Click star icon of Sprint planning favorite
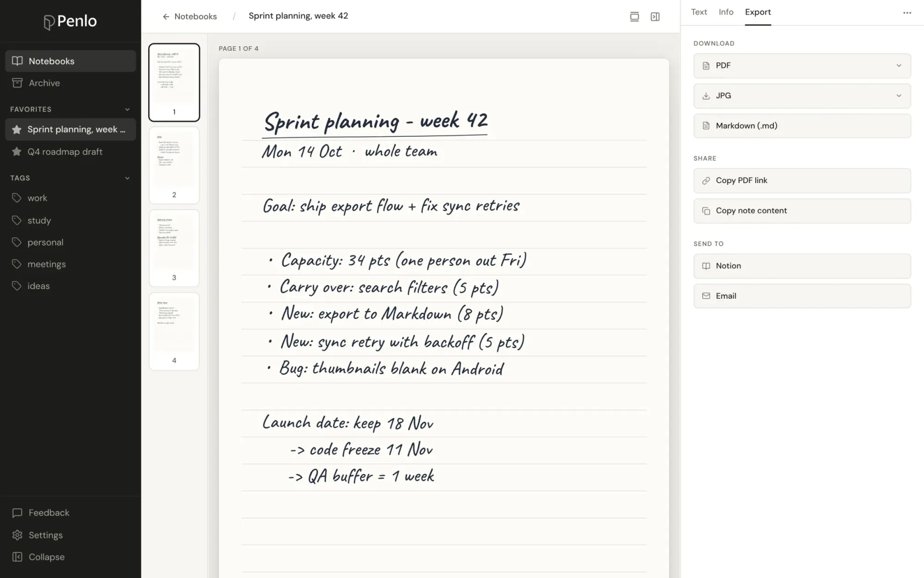Screen dimensions: 924x578 tap(17, 129)
